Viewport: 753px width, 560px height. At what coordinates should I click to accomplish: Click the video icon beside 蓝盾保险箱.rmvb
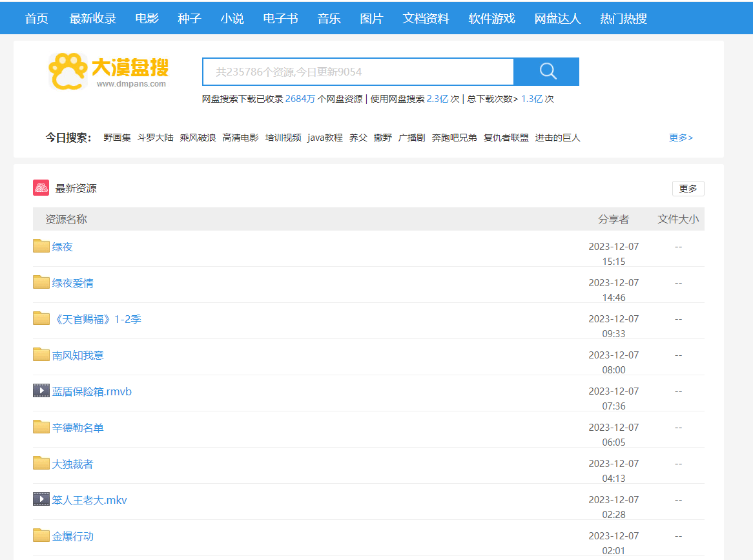pyautogui.click(x=41, y=391)
